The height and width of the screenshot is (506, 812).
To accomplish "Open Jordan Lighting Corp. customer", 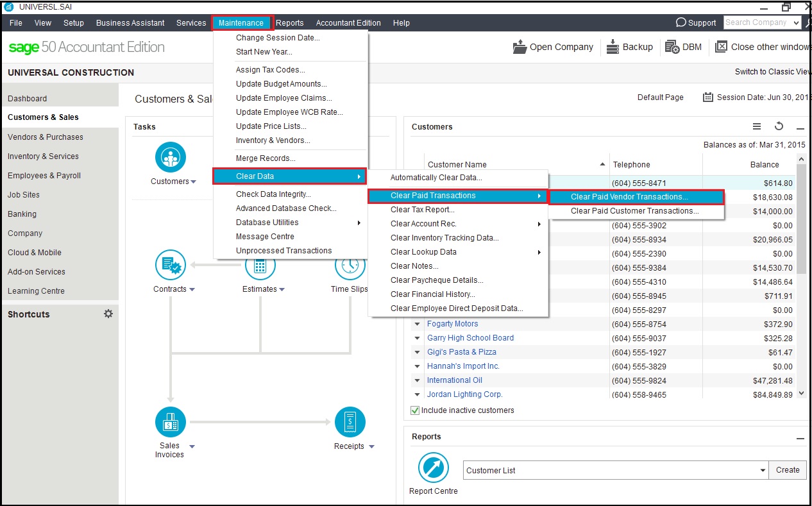I will (465, 394).
